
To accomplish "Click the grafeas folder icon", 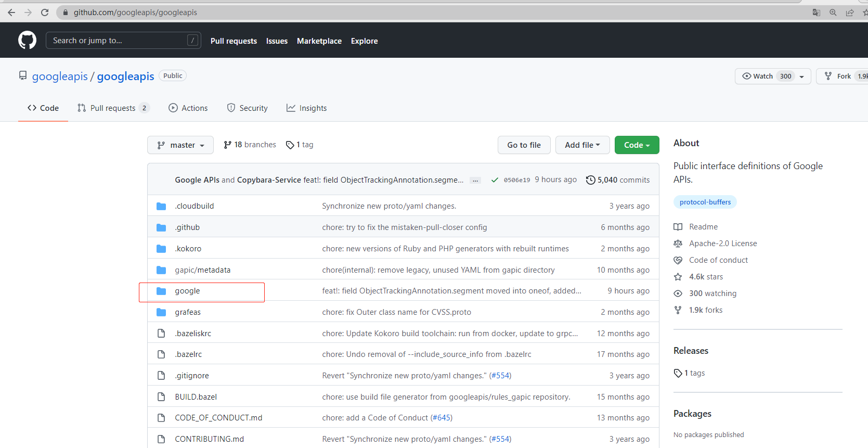I will (x=161, y=312).
